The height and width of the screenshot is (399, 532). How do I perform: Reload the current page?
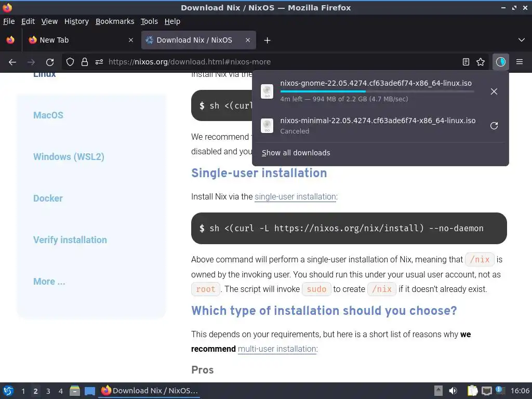pyautogui.click(x=50, y=62)
